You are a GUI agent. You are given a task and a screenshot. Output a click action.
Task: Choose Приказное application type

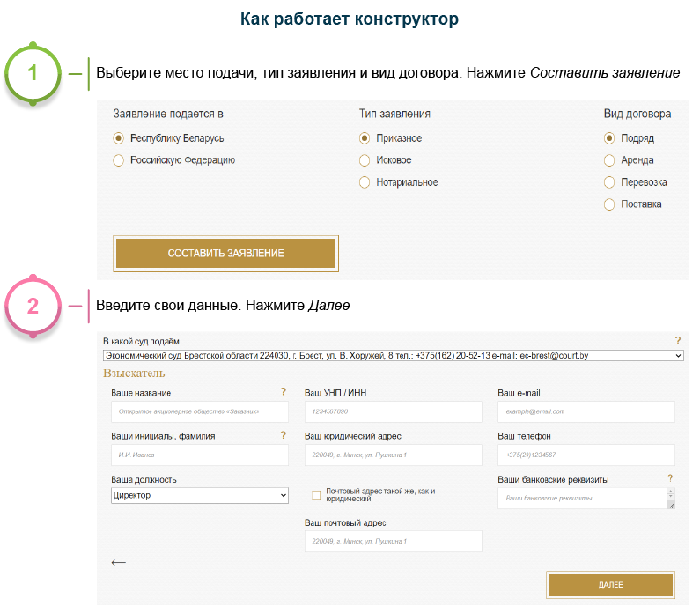click(x=365, y=138)
